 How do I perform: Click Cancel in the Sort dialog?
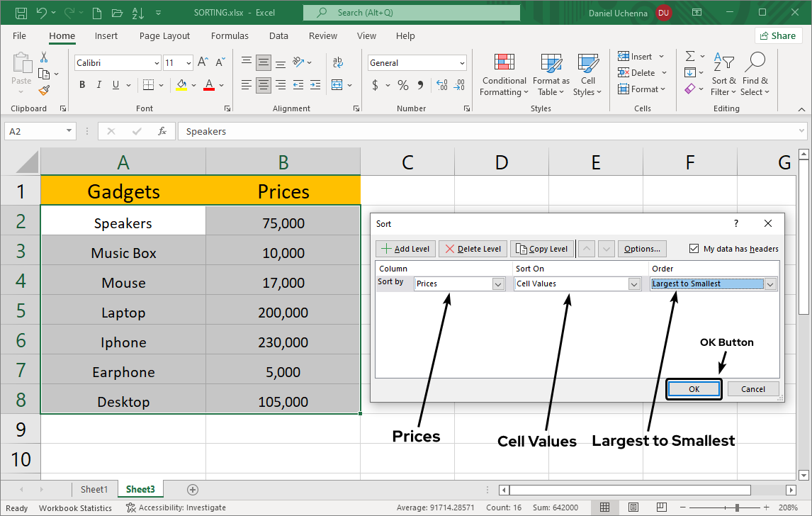pos(753,389)
